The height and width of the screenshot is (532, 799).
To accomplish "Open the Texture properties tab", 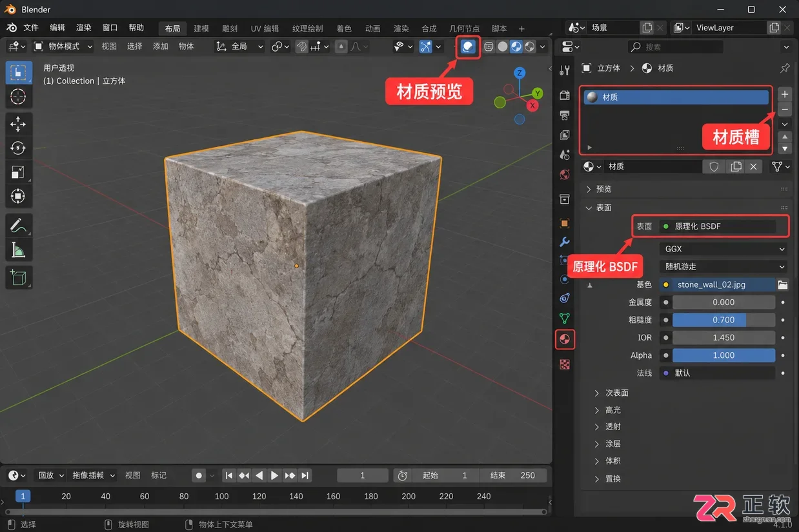I will pyautogui.click(x=565, y=364).
